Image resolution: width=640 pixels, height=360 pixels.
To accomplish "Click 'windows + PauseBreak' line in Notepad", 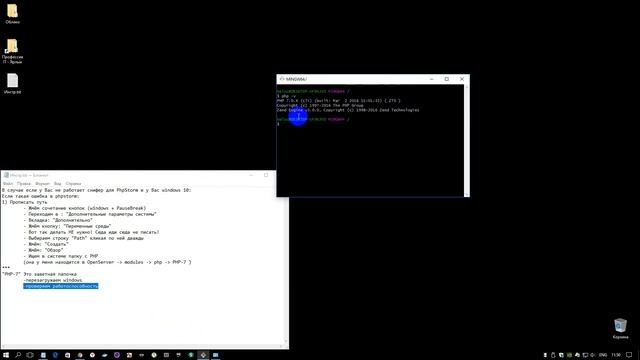I will [x=85, y=208].
